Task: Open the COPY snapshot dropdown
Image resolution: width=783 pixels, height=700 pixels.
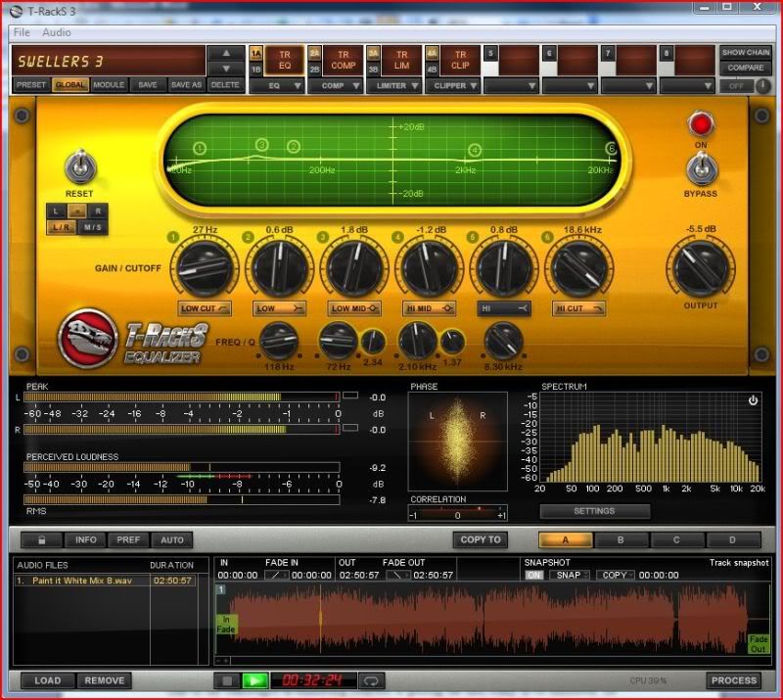Action: [616, 575]
